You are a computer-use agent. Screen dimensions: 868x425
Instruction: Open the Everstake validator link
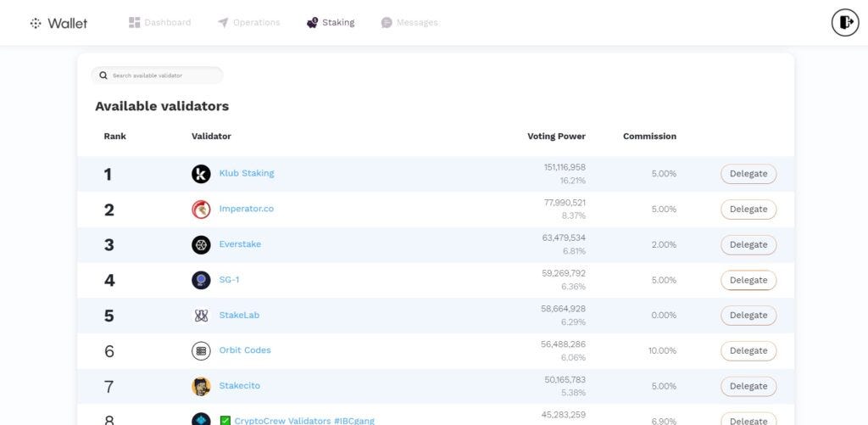pos(240,243)
